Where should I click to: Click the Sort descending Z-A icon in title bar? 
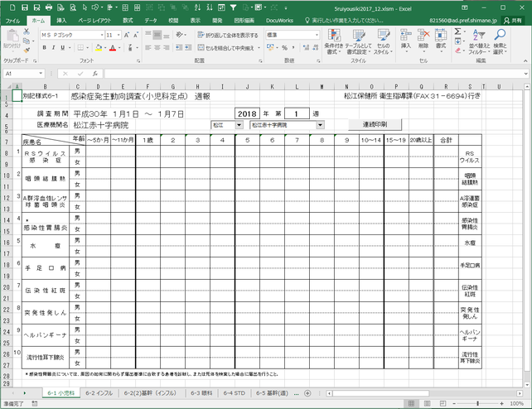coord(210,7)
